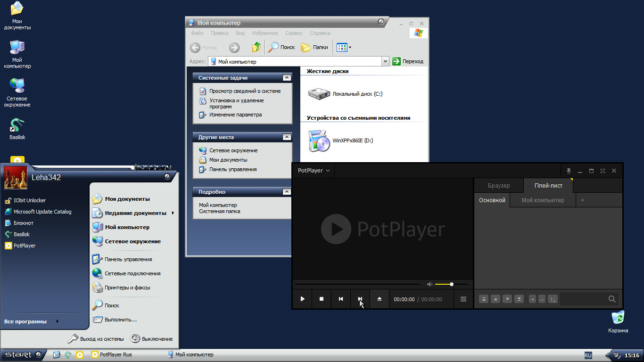Screen dimensions: 644x362
Task: Open the Explorer views dropdown button
Action: (344, 47)
